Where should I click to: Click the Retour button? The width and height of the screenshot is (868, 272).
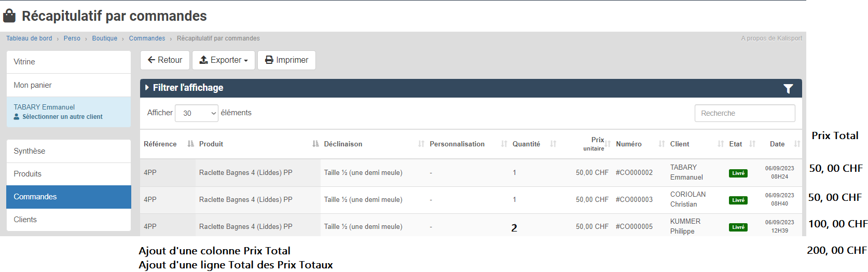[x=165, y=60]
